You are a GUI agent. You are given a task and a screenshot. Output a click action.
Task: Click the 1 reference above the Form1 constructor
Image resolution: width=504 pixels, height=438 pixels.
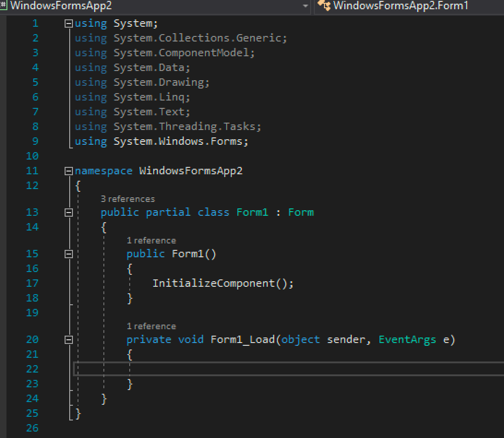[x=152, y=240]
